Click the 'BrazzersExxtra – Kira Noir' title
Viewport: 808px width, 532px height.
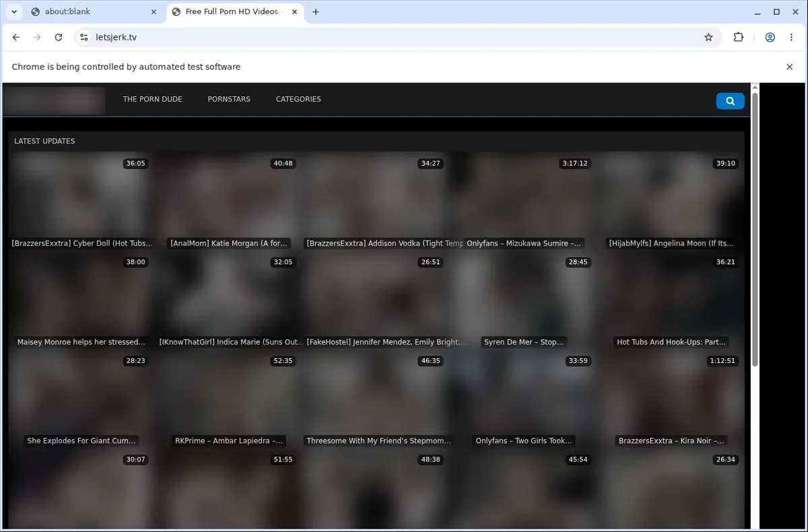coord(671,441)
